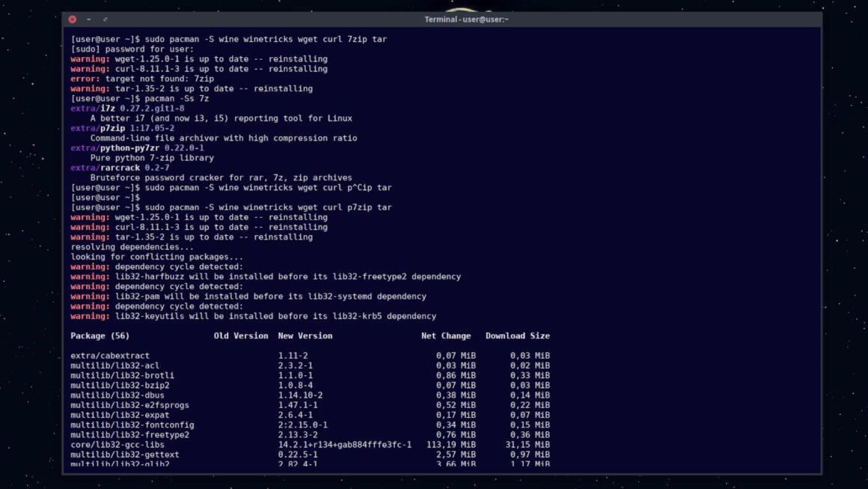Image resolution: width=868 pixels, height=489 pixels.
Task: Minimize the Terminal window
Action: 89,19
